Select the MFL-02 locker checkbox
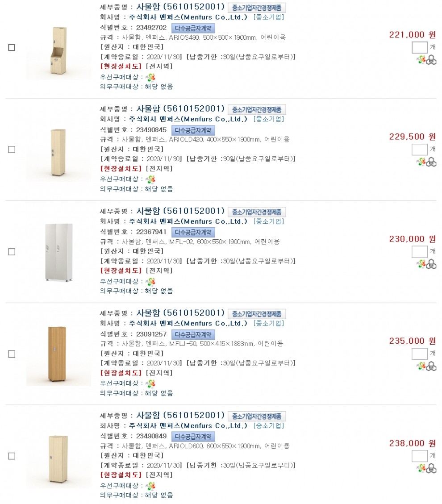442x504 pixels. (x=12, y=252)
